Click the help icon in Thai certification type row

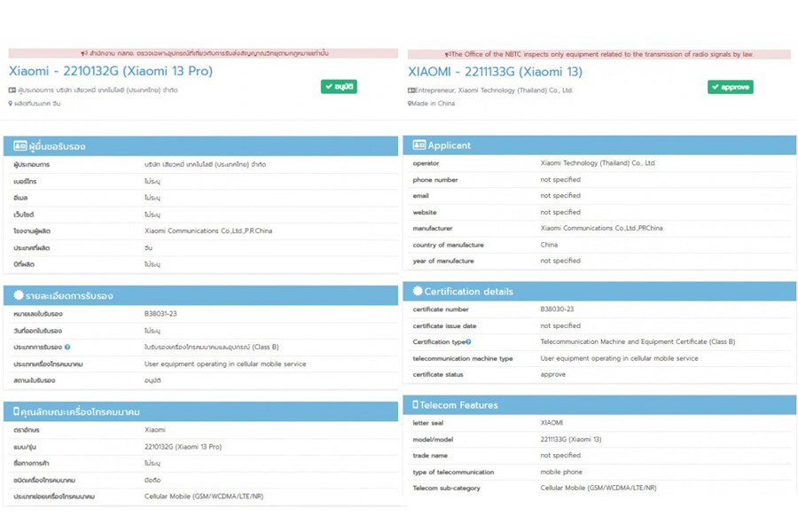click(x=67, y=348)
